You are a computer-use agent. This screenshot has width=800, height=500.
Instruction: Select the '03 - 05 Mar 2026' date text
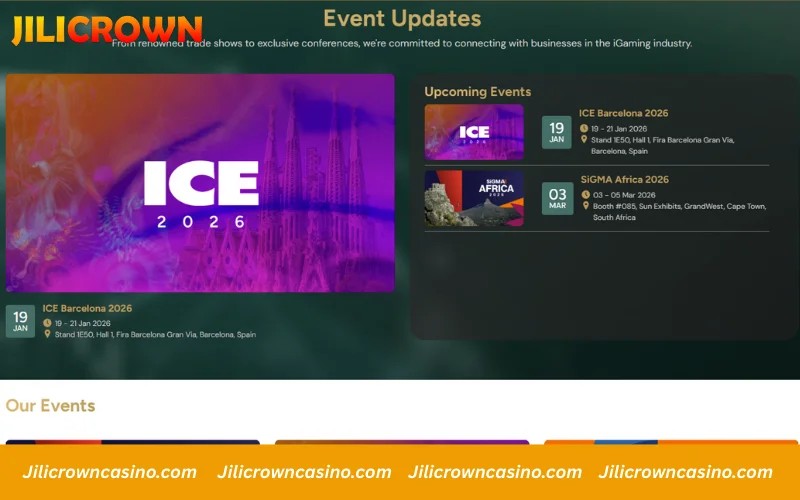624,195
